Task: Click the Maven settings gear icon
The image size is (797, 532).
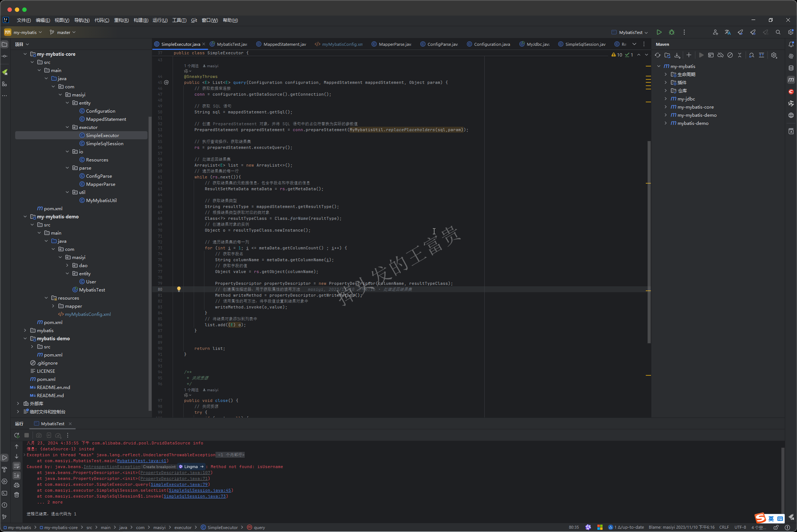Action: [x=774, y=55]
